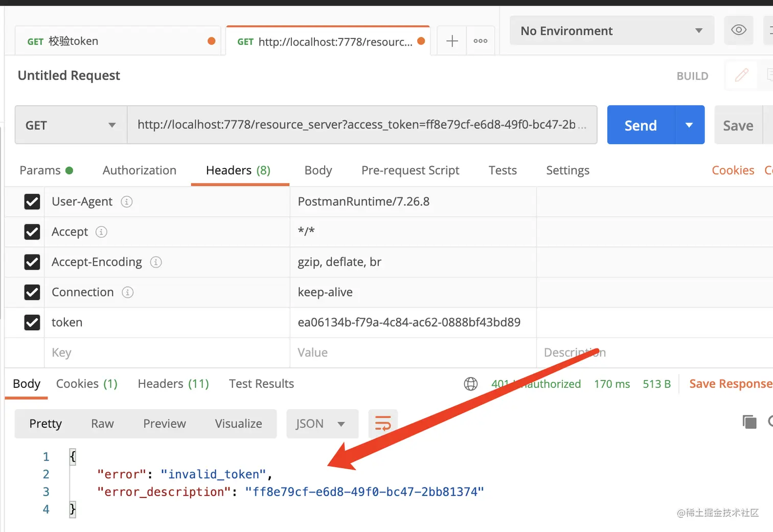Click the empty Key input field
The image size is (773, 532).
coord(167,353)
